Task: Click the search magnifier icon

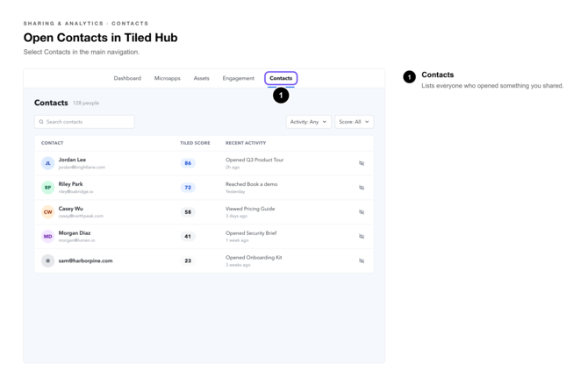Action: (41, 122)
